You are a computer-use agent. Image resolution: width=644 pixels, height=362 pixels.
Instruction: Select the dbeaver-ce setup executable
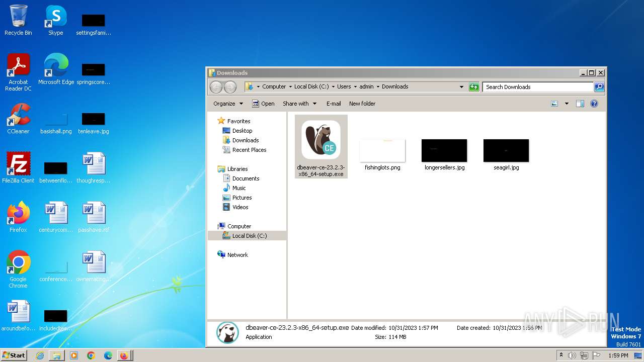pos(321,146)
